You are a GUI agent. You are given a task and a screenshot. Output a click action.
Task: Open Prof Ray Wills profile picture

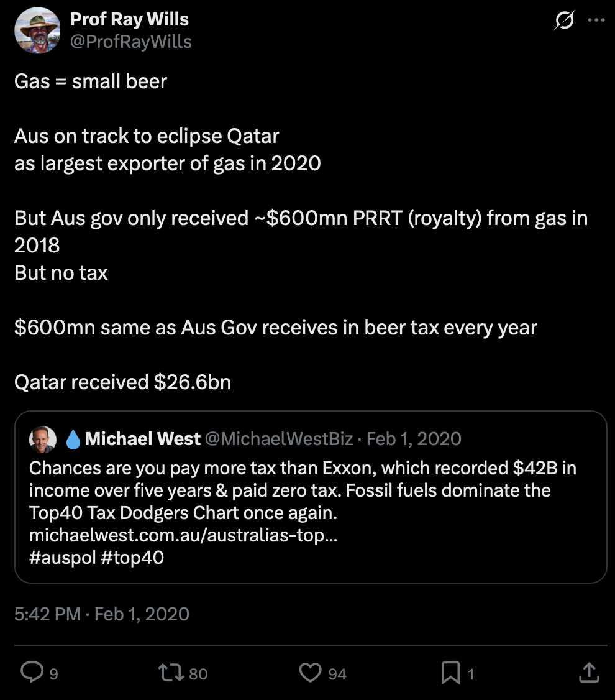pyautogui.click(x=38, y=30)
